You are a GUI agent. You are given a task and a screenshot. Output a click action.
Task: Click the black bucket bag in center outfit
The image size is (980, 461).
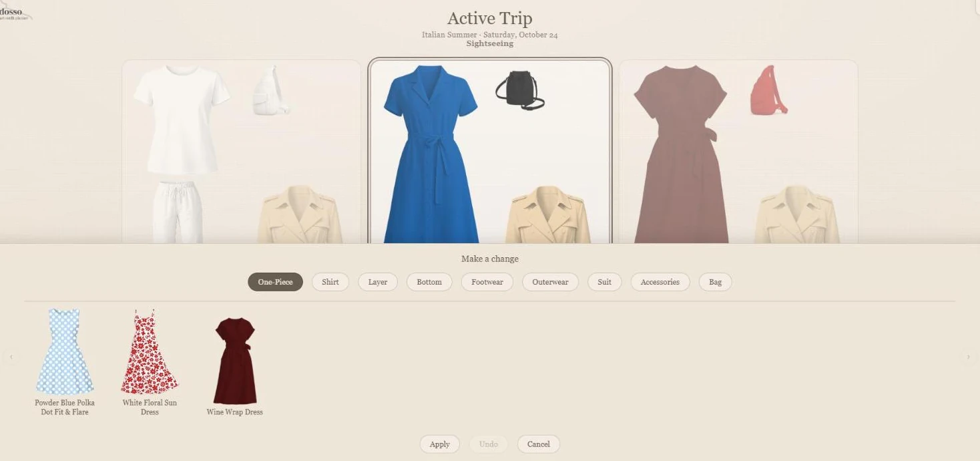(520, 90)
